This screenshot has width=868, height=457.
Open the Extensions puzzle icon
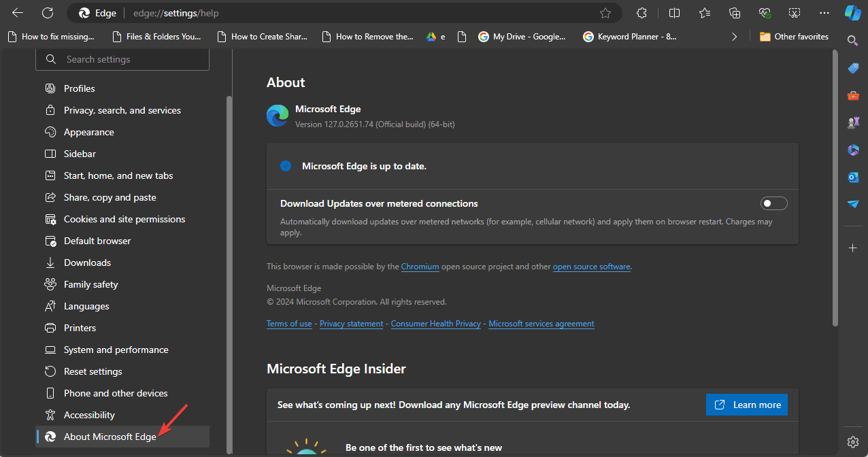pos(641,13)
